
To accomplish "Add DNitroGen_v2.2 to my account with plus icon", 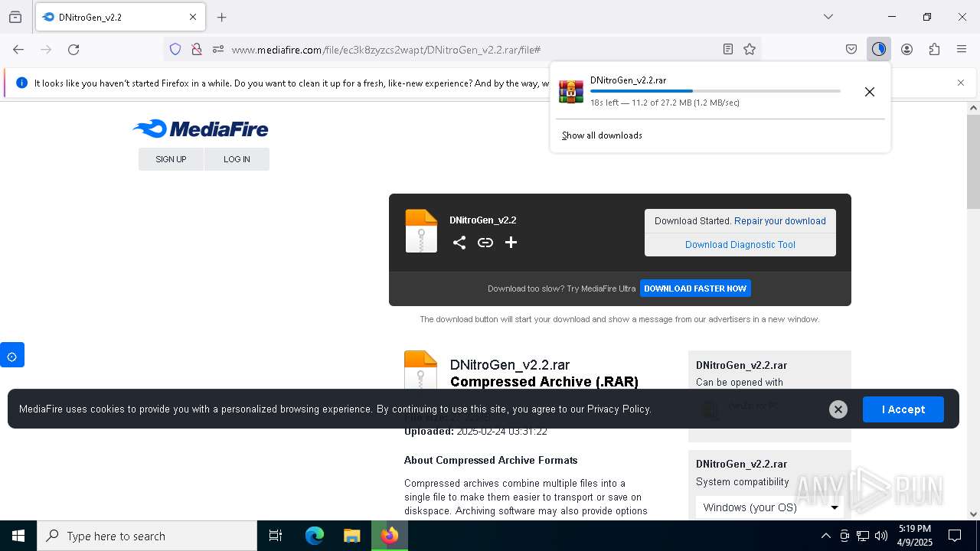I will point(511,243).
